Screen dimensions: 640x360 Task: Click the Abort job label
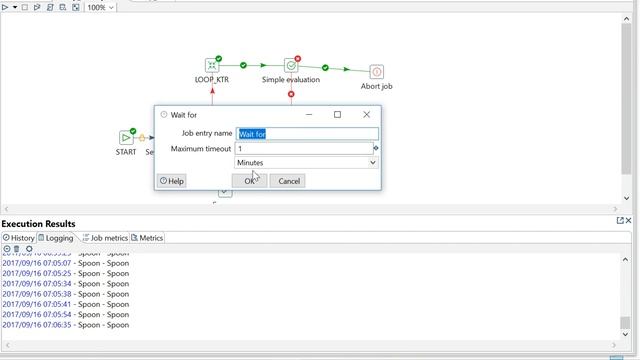376,86
